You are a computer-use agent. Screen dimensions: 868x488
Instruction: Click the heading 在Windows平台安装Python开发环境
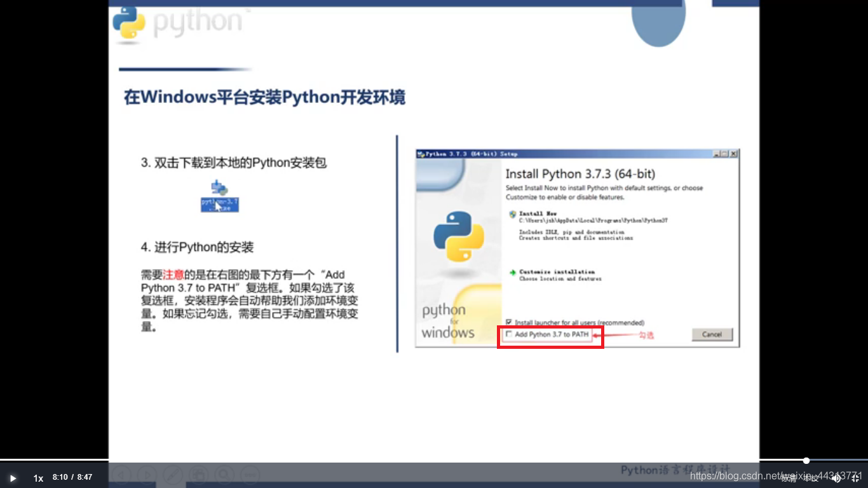(264, 97)
